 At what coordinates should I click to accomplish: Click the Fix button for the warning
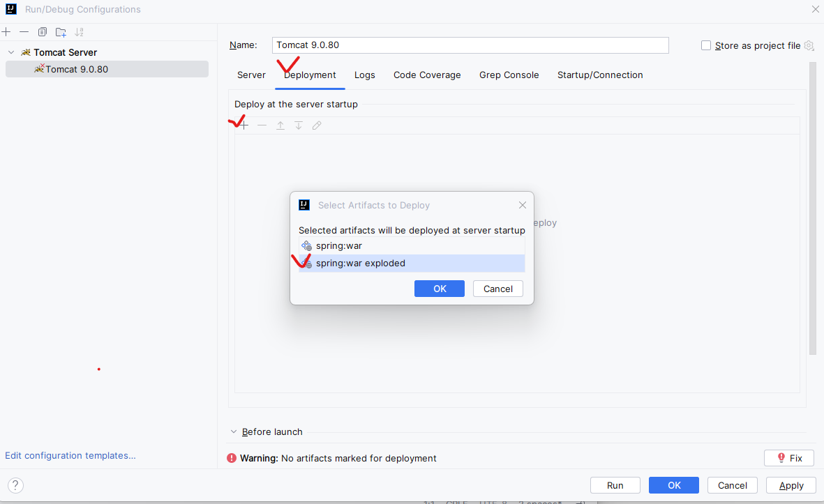coord(789,458)
